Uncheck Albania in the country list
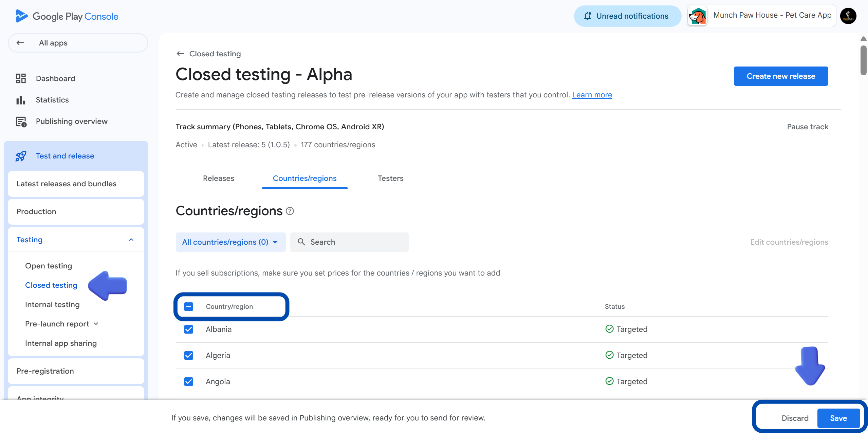This screenshot has height=433, width=868. point(188,329)
